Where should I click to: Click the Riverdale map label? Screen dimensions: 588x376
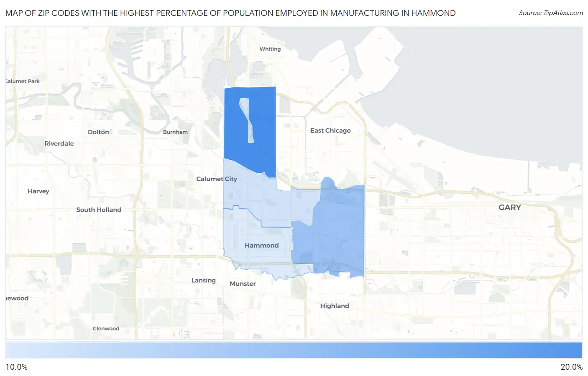59,143
